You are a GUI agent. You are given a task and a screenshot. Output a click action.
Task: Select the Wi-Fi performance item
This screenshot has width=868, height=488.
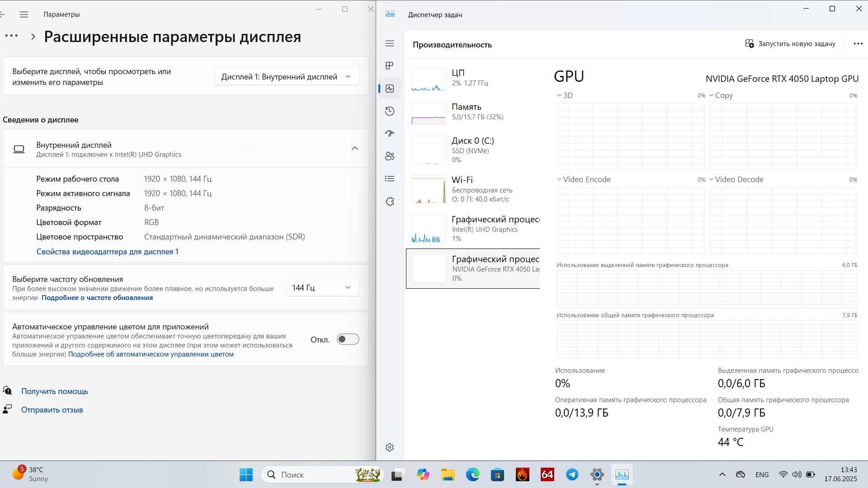pos(473,189)
